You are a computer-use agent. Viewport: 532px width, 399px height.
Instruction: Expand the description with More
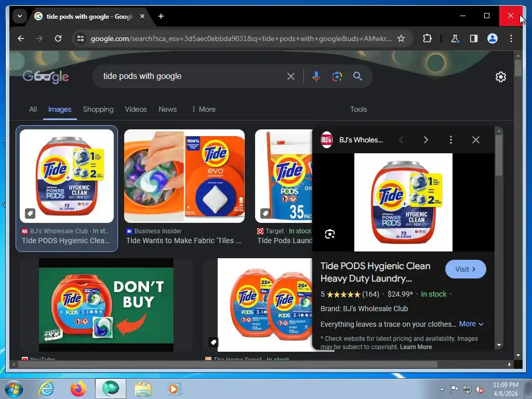coord(471,324)
